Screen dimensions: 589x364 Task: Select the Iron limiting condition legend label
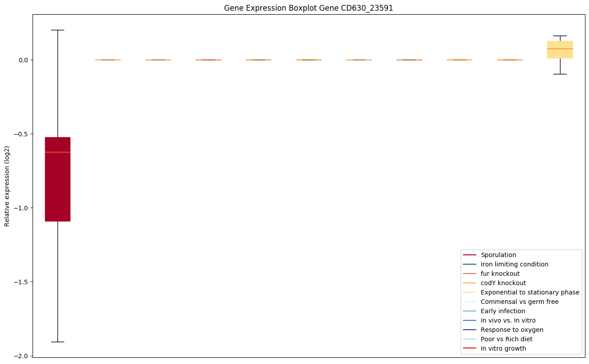click(x=514, y=264)
